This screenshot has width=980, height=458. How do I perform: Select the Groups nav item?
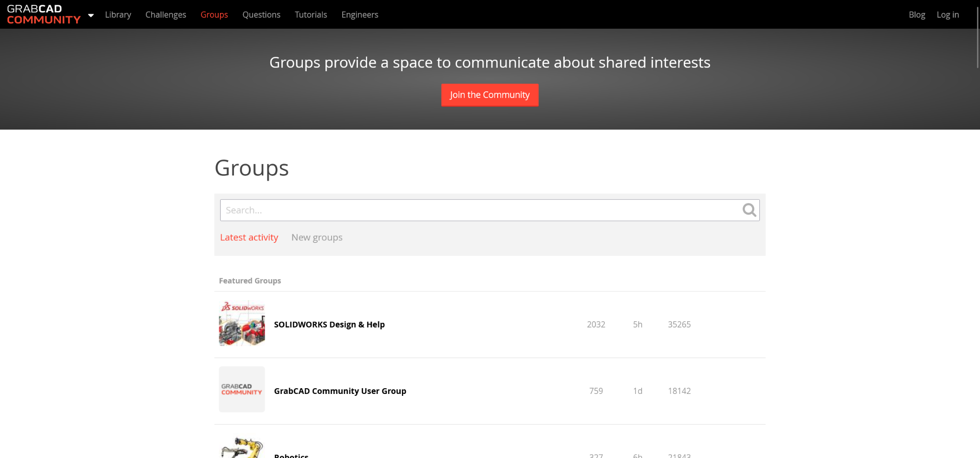click(214, 15)
